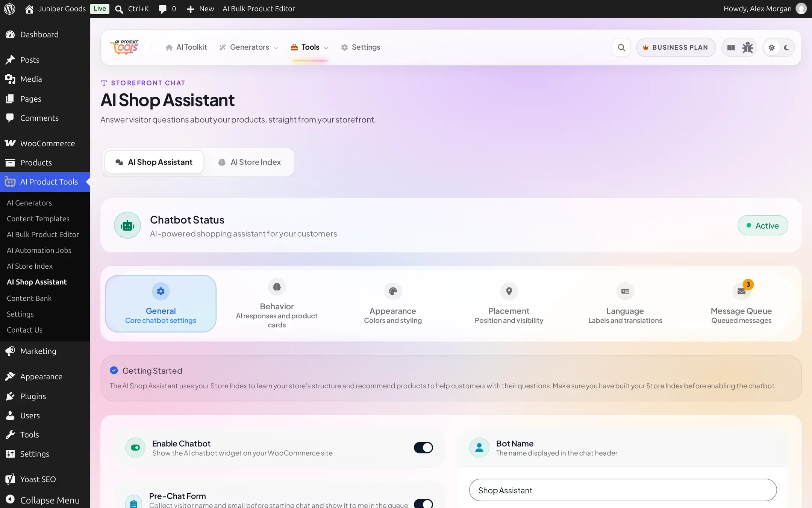Image resolution: width=812 pixels, height=508 pixels.
Task: Select the AI Shop Assistant tab
Action: coord(154,162)
